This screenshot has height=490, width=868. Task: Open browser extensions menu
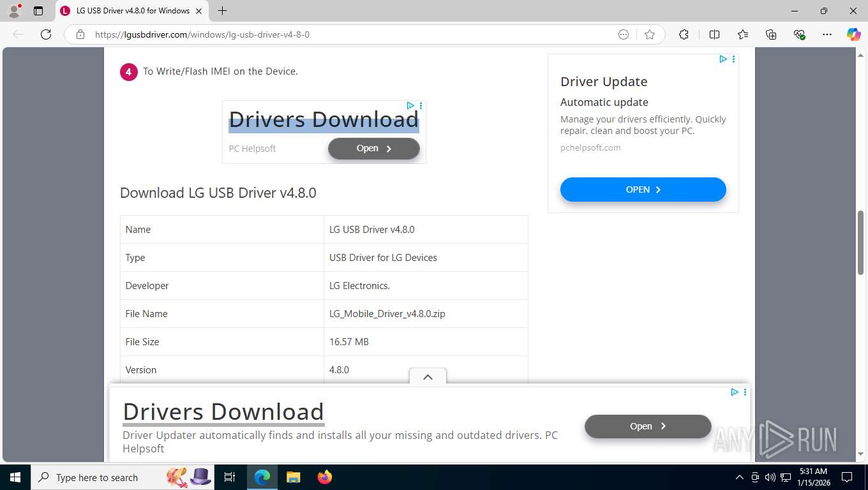(684, 34)
